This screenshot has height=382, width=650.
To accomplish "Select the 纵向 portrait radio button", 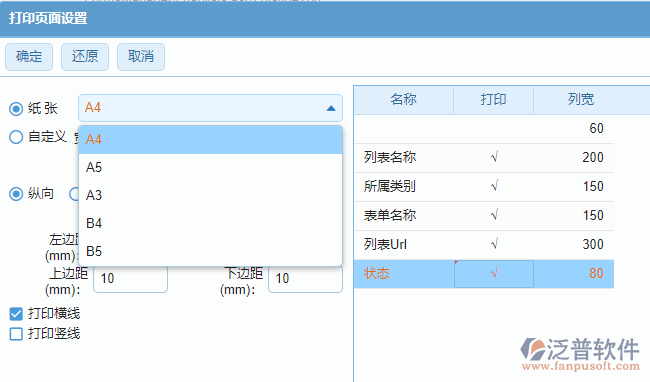I will (x=16, y=194).
